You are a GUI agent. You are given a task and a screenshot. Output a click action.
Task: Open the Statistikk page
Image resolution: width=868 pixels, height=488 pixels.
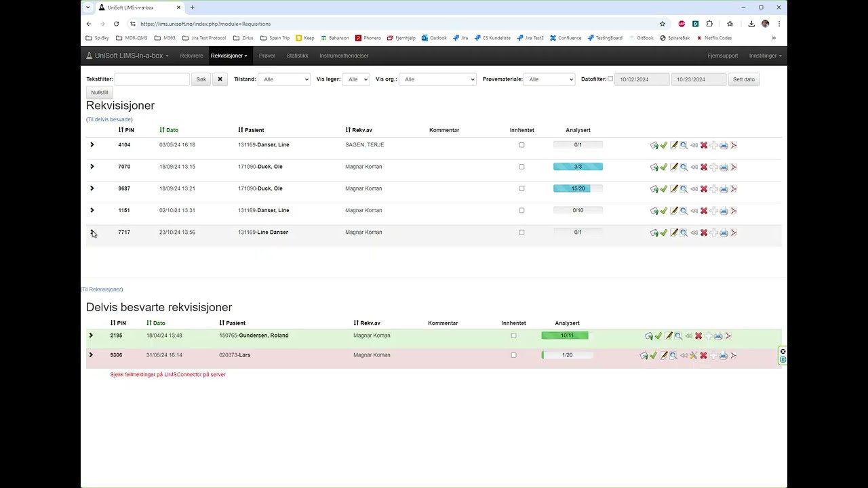297,56
